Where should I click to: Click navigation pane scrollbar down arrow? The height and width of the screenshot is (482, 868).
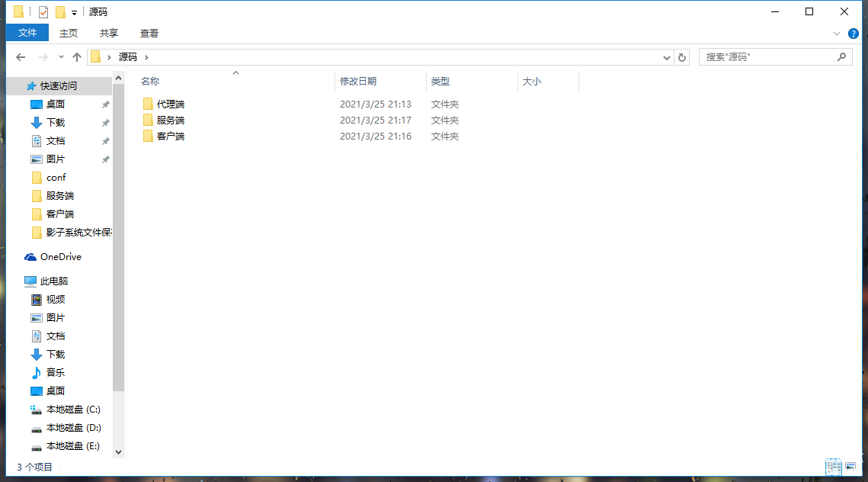[118, 452]
